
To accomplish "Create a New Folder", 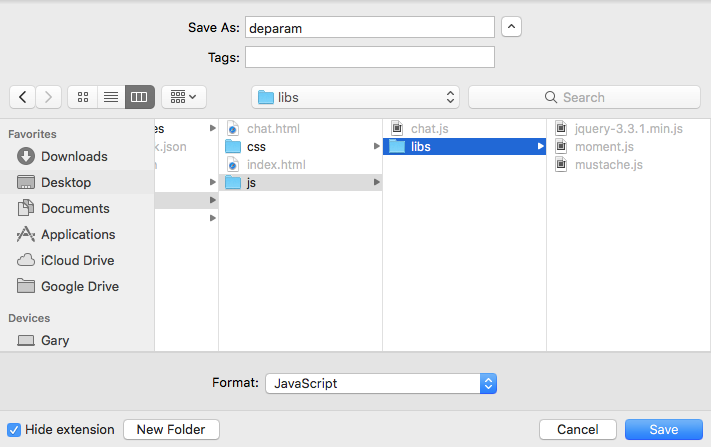I will (171, 430).
